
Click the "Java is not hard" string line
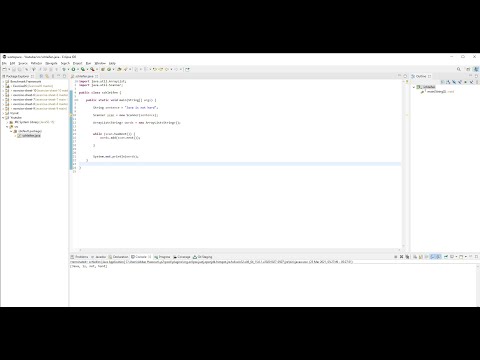tap(125, 108)
